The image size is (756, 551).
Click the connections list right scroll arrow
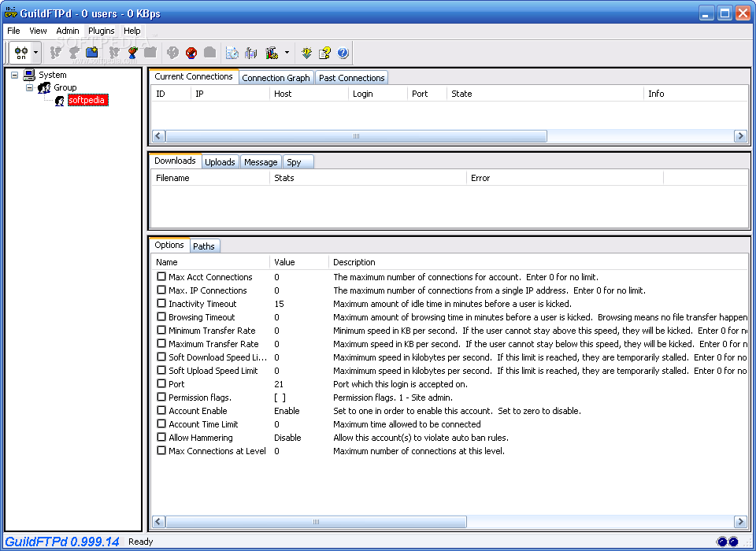[x=740, y=136]
